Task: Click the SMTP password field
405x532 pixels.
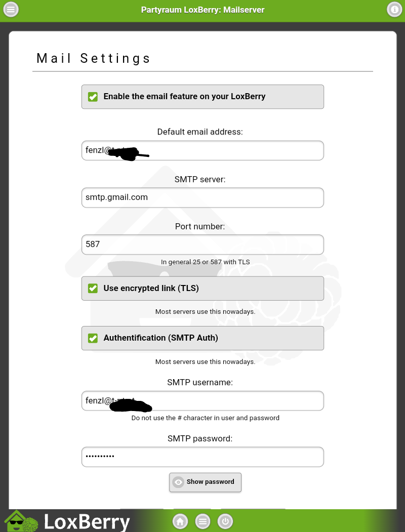Action: point(202,457)
